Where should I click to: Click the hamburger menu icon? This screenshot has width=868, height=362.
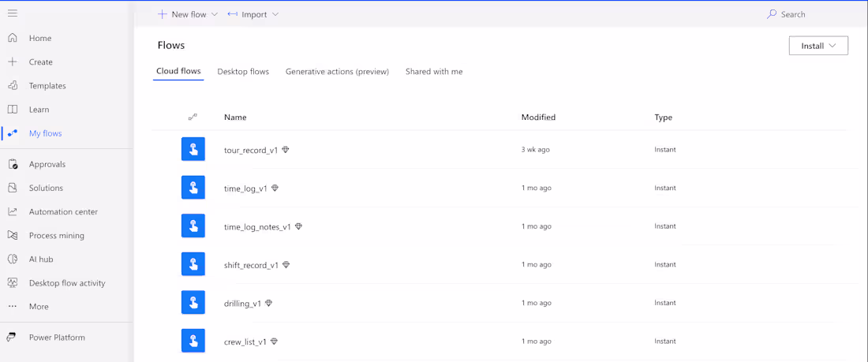coord(13,13)
